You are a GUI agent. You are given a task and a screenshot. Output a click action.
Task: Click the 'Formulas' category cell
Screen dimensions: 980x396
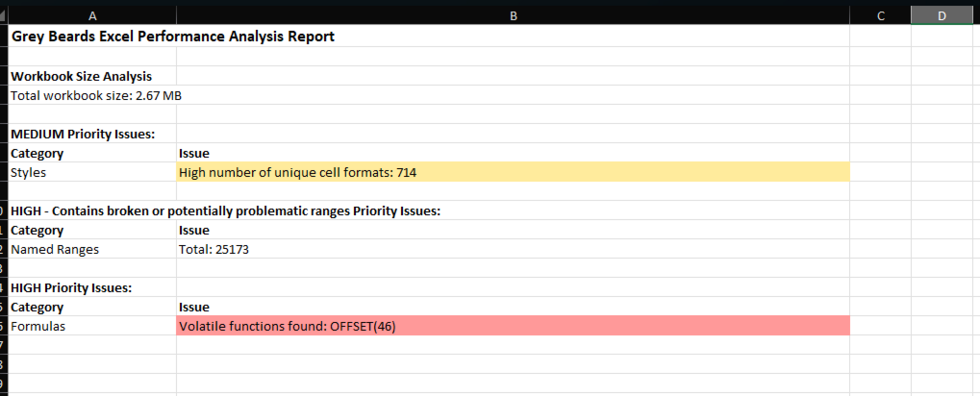click(92, 326)
